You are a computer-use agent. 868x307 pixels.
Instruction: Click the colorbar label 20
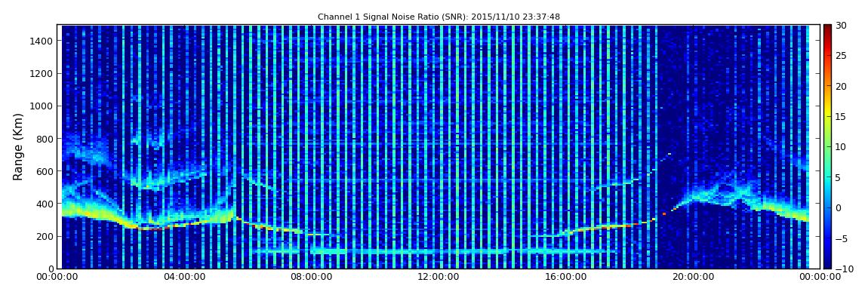pos(842,86)
